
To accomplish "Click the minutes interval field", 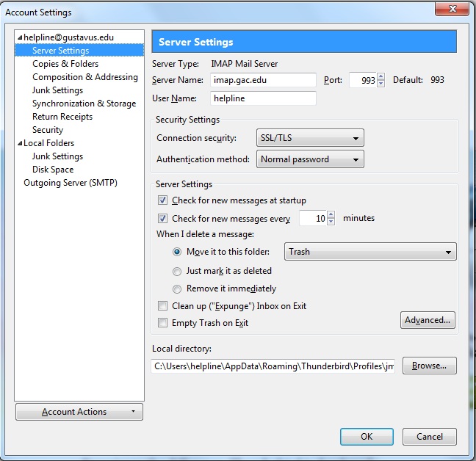I will pyautogui.click(x=313, y=218).
